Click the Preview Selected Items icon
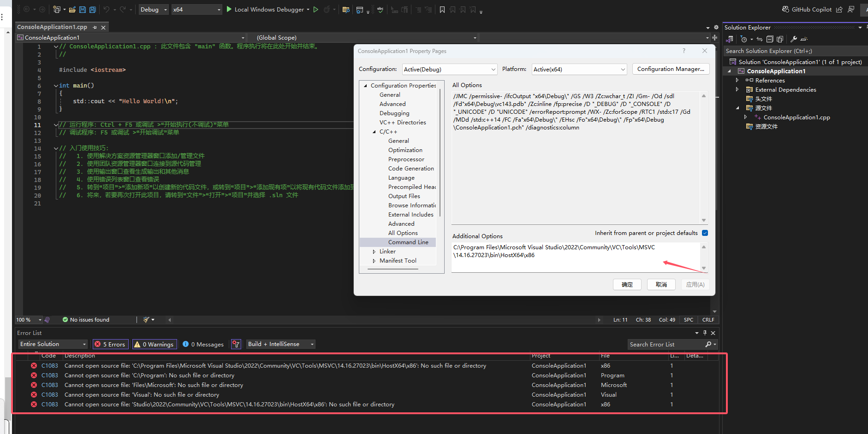 pyautogui.click(x=804, y=39)
